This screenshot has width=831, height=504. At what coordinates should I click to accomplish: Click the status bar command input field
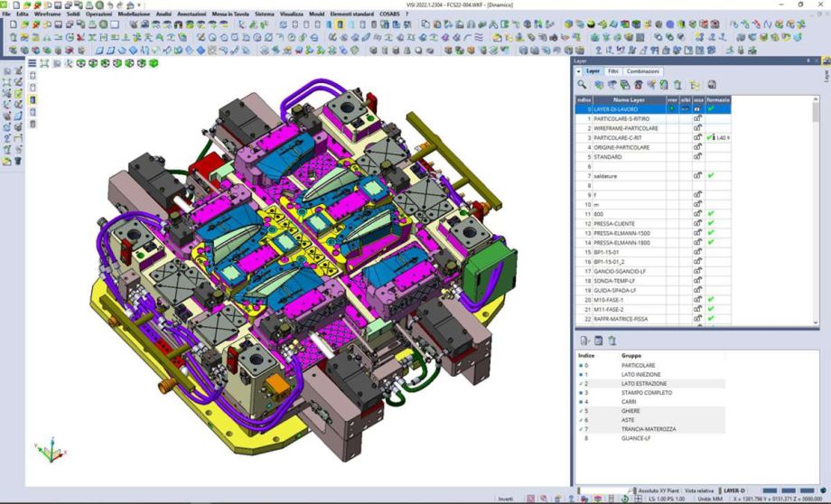pyautogui.click(x=604, y=490)
